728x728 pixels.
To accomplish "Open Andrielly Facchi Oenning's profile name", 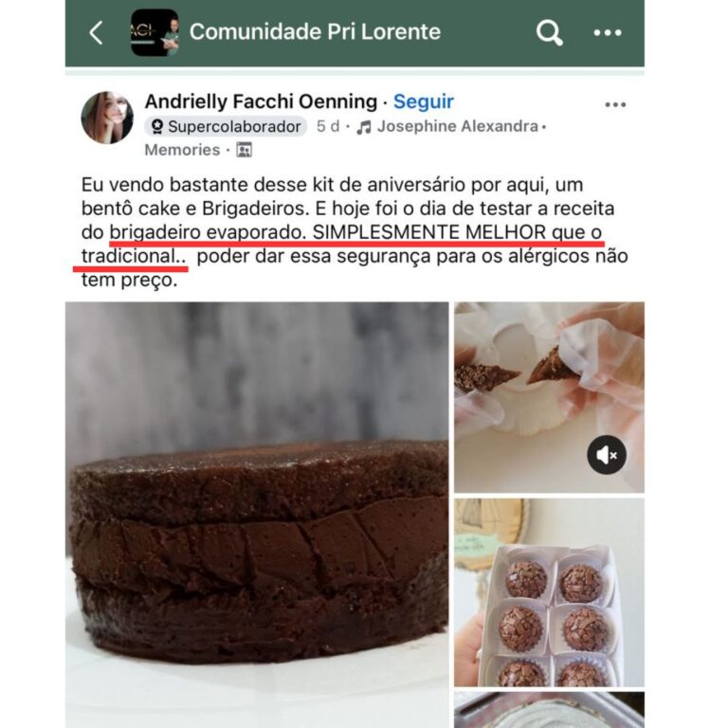I will [x=261, y=101].
